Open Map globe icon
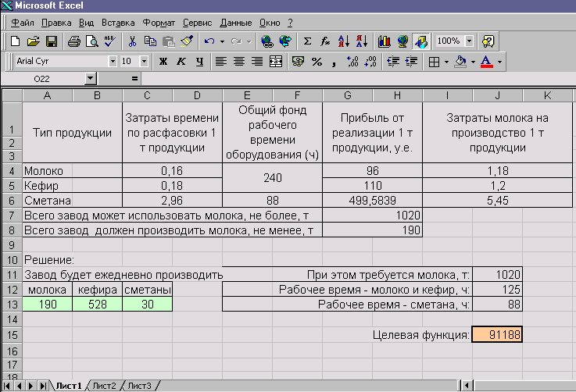 pos(402,41)
